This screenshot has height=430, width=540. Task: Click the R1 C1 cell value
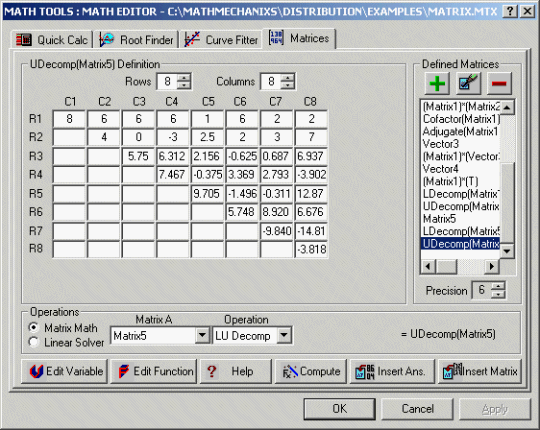69,119
